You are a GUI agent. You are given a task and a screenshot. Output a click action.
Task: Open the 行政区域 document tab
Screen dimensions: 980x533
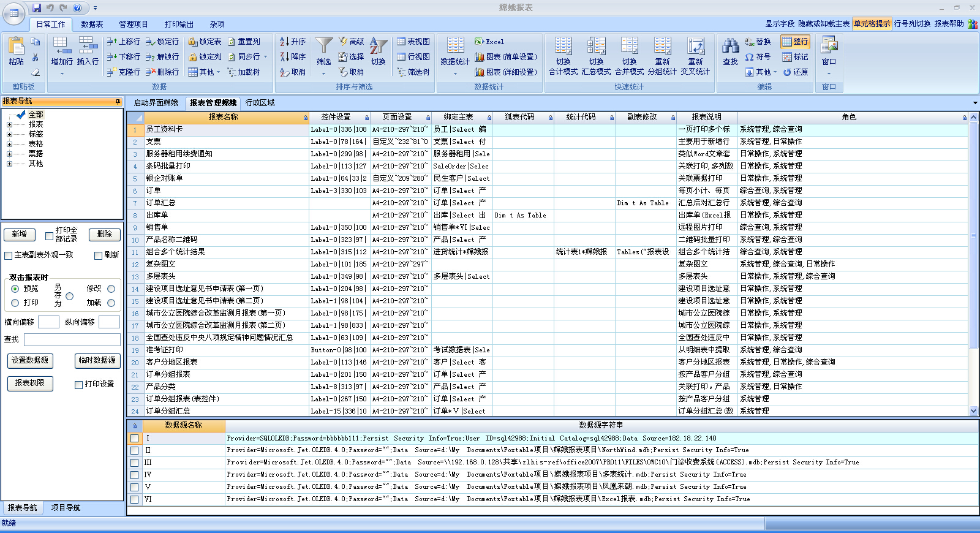pos(260,103)
